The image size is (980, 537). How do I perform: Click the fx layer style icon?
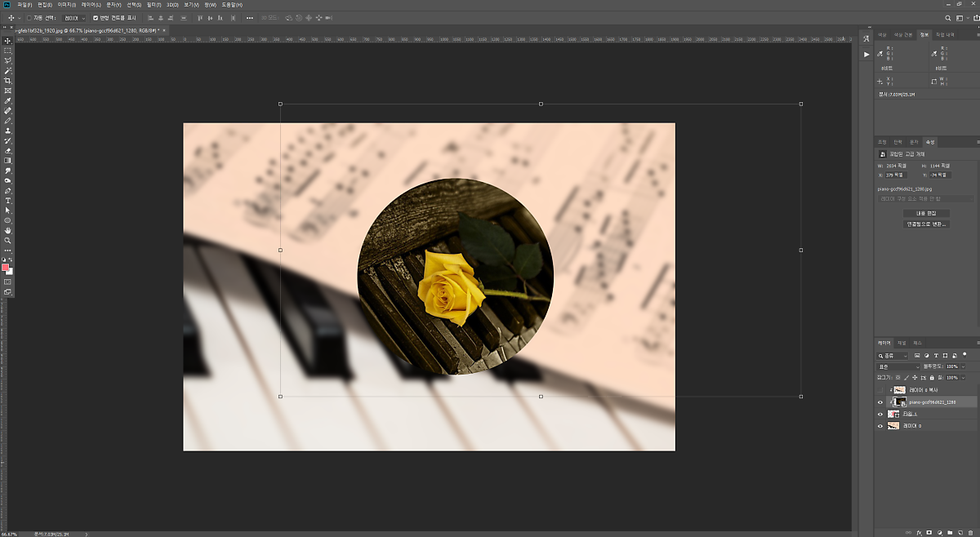click(x=919, y=531)
